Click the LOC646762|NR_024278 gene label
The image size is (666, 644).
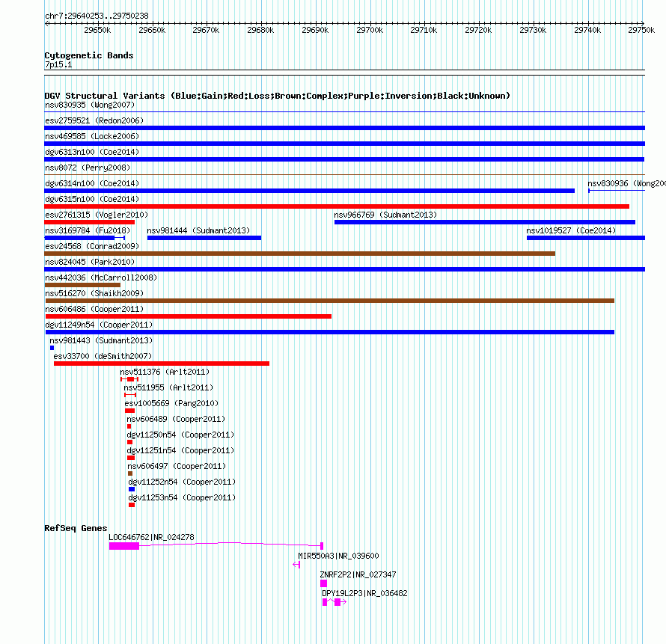tap(151, 537)
